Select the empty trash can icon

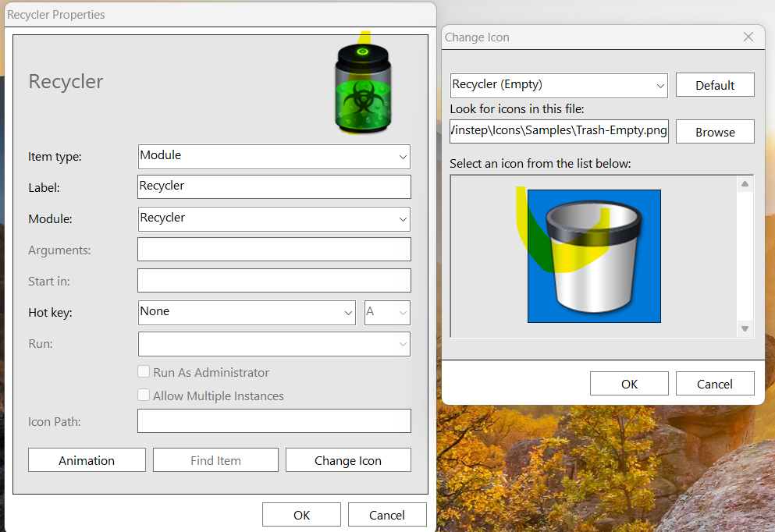click(594, 256)
